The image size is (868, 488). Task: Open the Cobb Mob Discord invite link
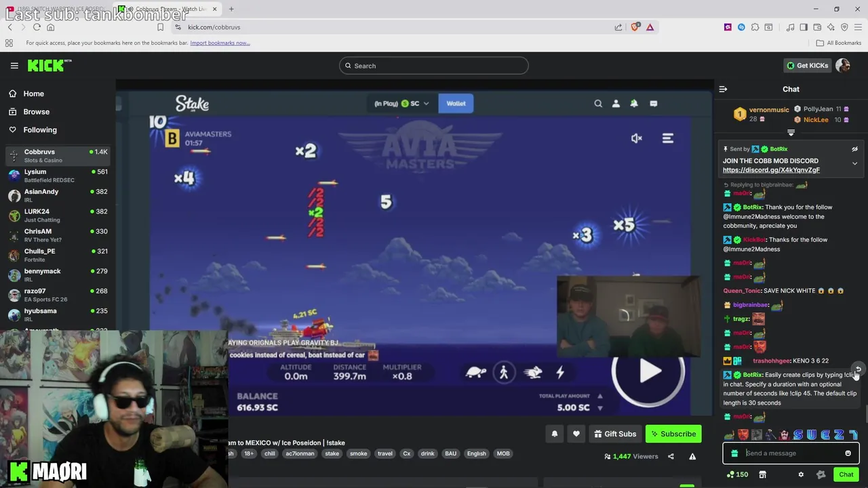pyautogui.click(x=771, y=170)
